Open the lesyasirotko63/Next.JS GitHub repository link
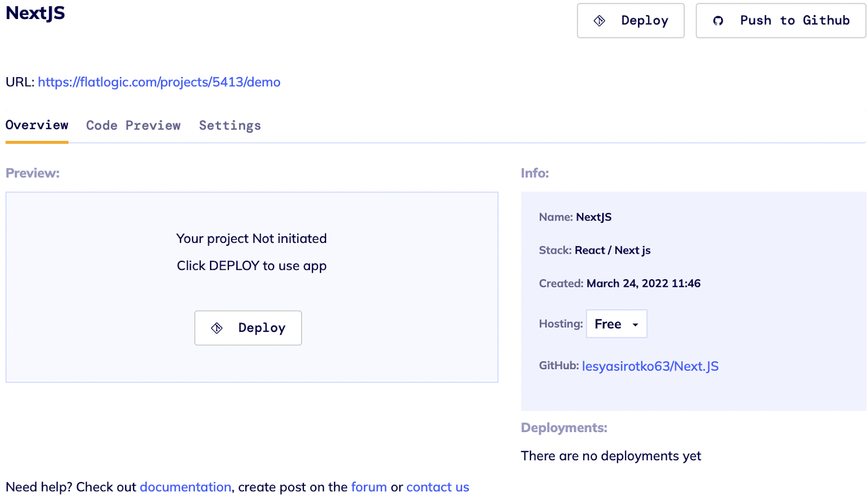868x495 pixels. click(x=650, y=366)
